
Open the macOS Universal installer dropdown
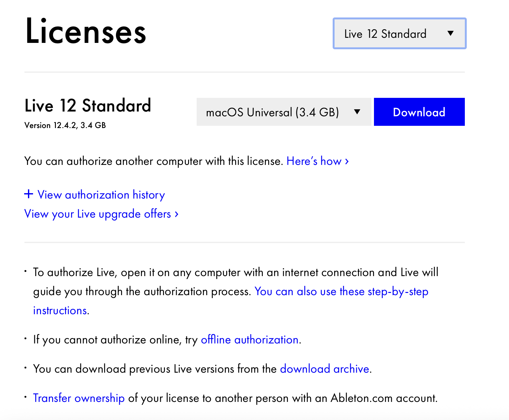(284, 112)
